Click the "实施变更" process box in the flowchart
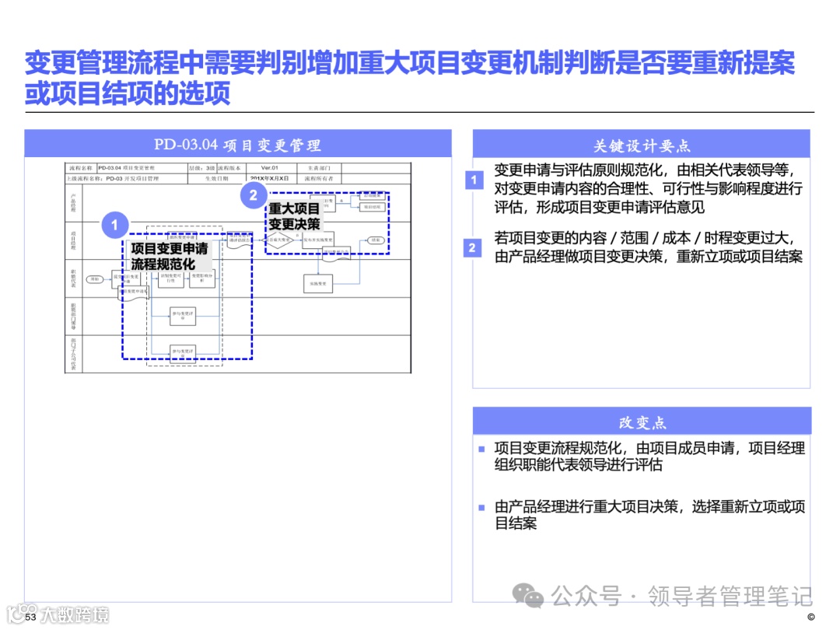The image size is (840, 630). [x=318, y=283]
